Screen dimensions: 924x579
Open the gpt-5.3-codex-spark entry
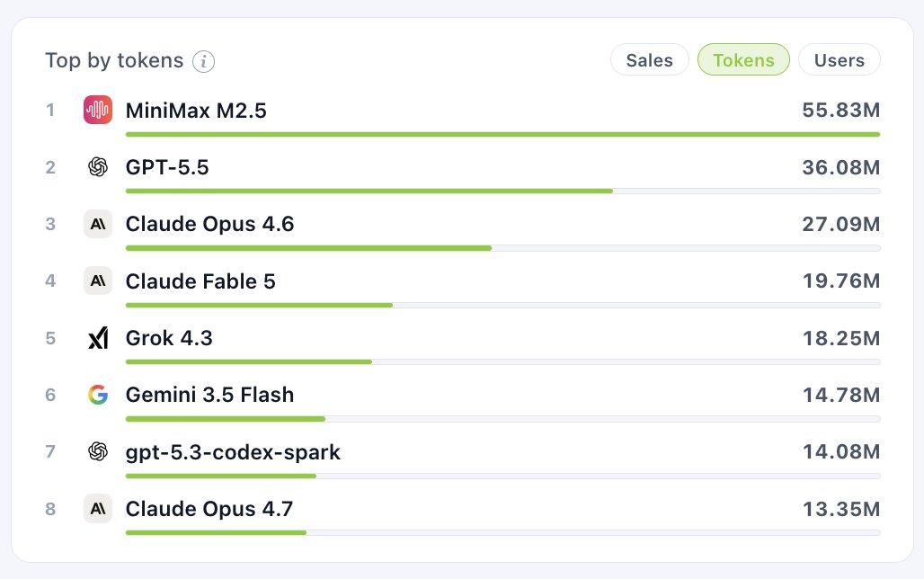pos(233,452)
